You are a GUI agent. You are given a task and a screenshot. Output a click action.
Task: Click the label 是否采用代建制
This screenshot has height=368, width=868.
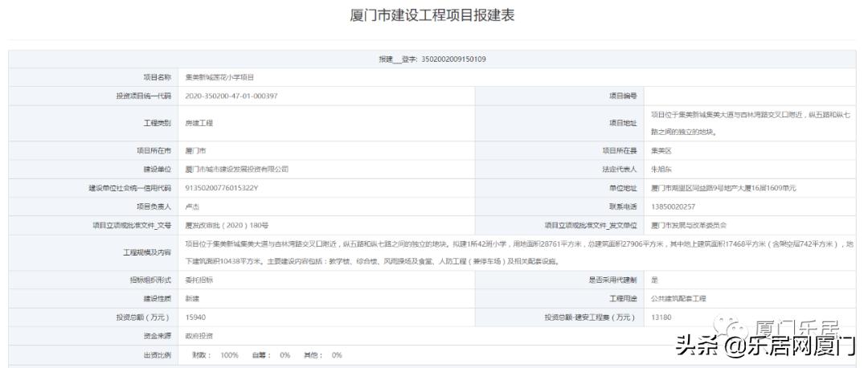point(612,280)
